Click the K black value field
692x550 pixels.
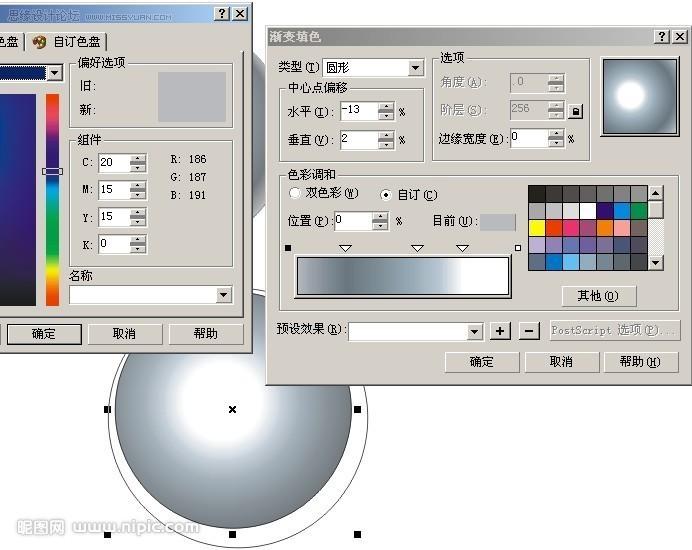coord(114,244)
